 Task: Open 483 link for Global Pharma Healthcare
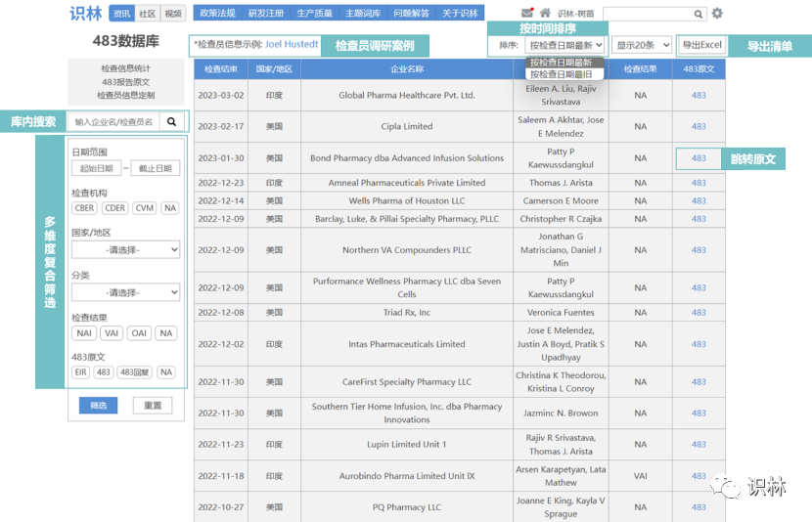tap(699, 95)
